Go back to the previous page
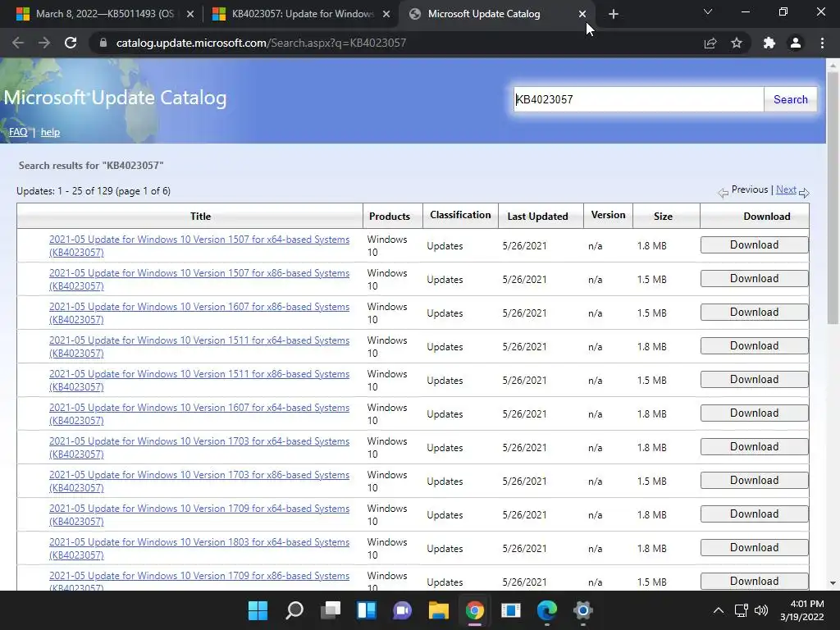Viewport: 840px width, 630px height. [x=18, y=43]
